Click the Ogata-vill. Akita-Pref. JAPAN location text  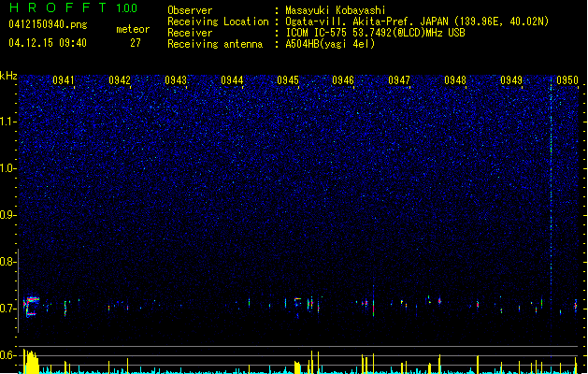pos(417,22)
